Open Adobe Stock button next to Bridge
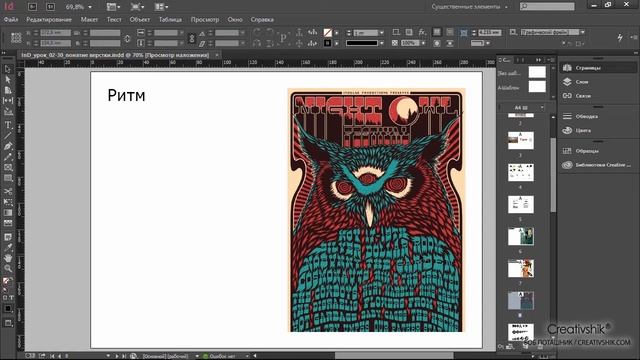 point(50,7)
